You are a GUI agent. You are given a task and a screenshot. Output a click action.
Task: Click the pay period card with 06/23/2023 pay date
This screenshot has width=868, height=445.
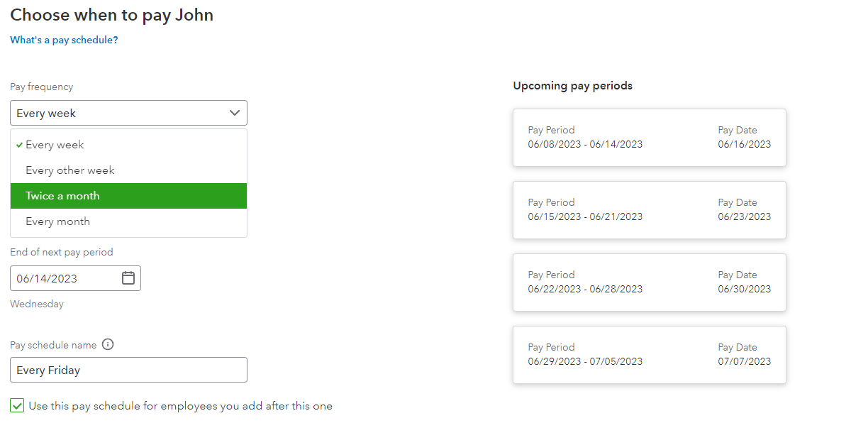[x=649, y=210]
